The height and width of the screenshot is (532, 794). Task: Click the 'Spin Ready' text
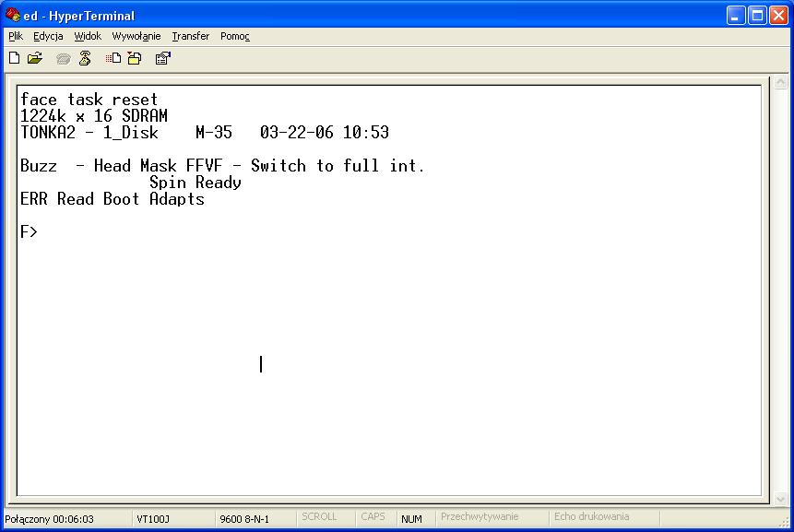click(196, 183)
